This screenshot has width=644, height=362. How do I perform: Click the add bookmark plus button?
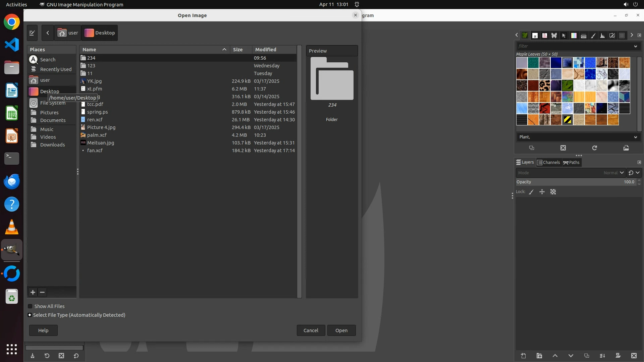click(33, 292)
